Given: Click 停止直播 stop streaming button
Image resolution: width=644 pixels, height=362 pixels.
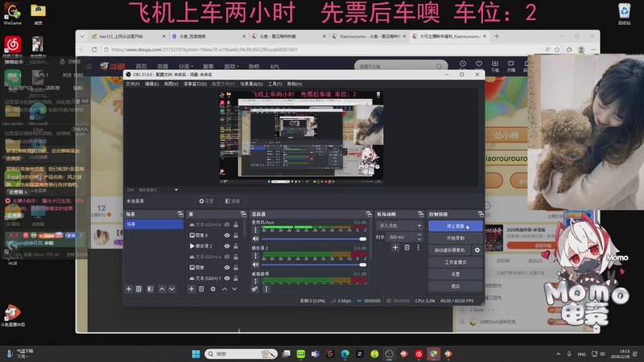Looking at the screenshot, I should coord(455,226).
